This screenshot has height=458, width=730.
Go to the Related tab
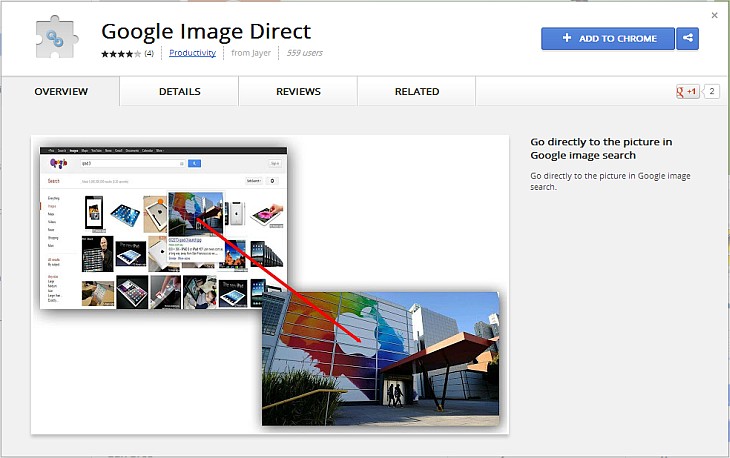[416, 92]
